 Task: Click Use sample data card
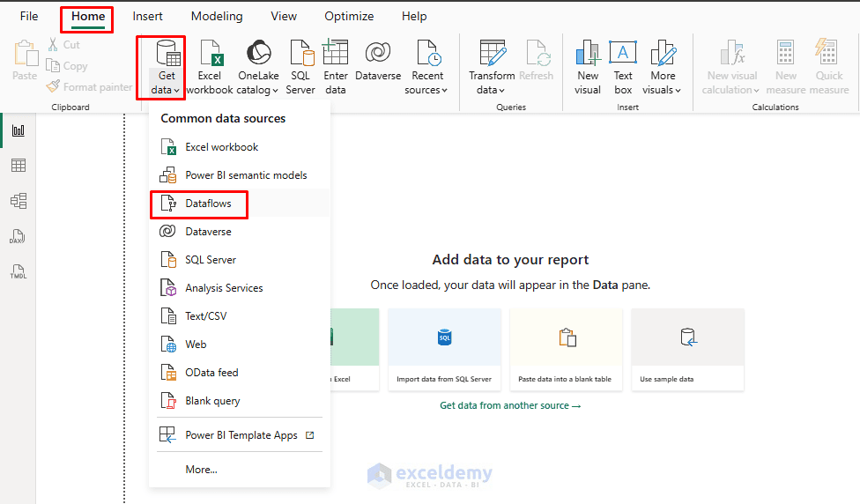[x=688, y=350]
